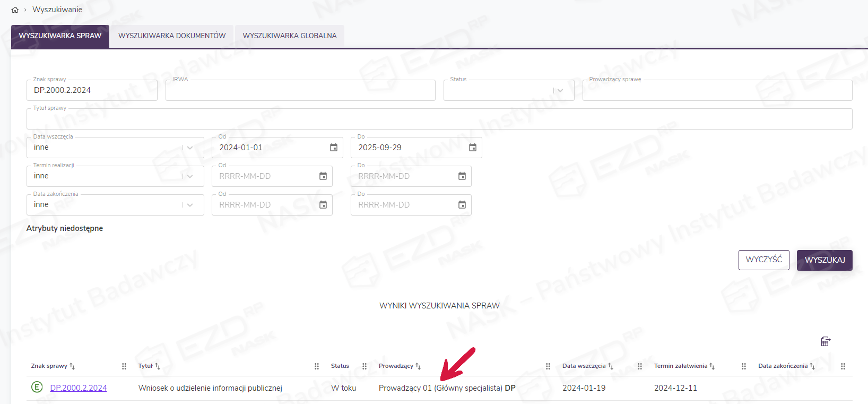Switch to Wyszukiwarka Globalna tab

point(290,36)
